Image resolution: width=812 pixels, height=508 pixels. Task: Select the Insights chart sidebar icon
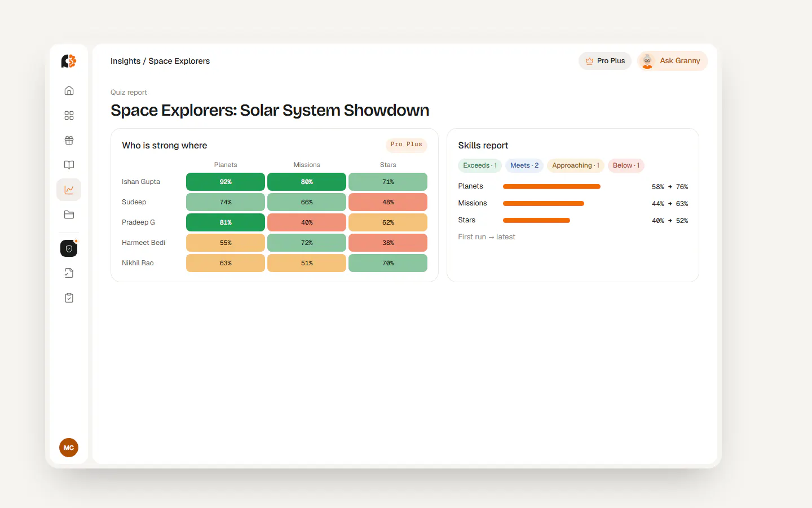[69, 190]
